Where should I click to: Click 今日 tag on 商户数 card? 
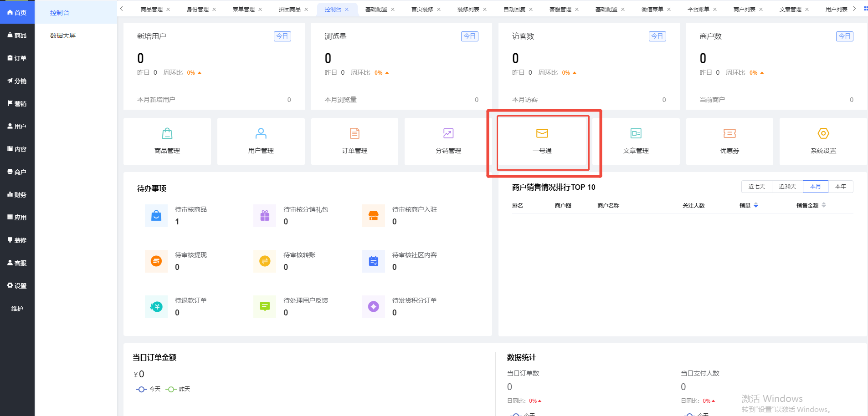coord(845,36)
